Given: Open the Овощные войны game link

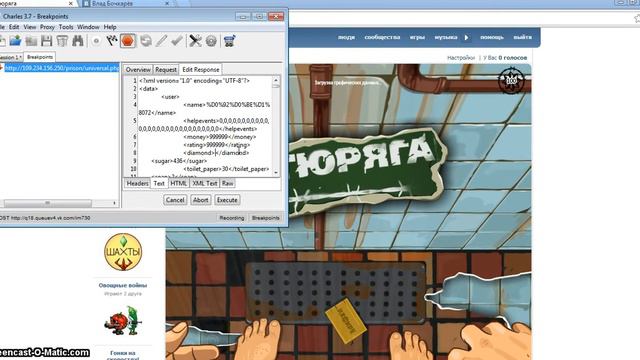Looking at the screenshot, I should pyautogui.click(x=122, y=285).
